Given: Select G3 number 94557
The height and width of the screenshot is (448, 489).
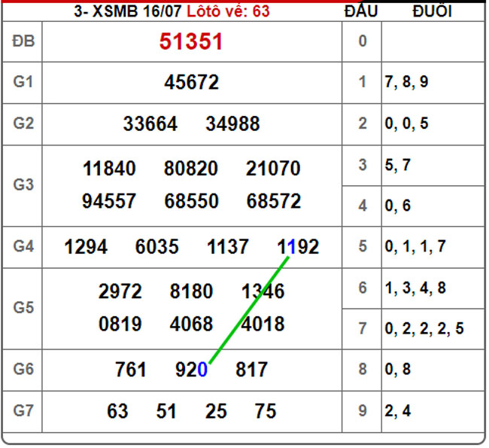Looking at the screenshot, I should click(x=109, y=201).
